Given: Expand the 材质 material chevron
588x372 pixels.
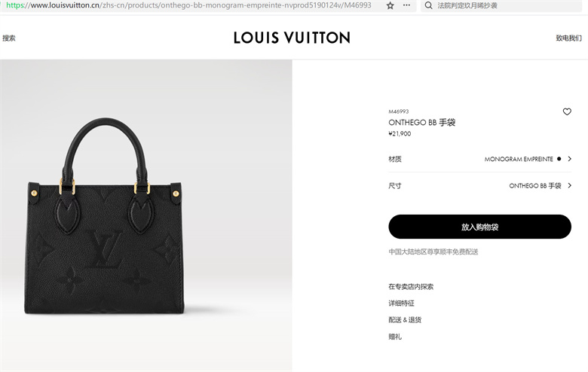Looking at the screenshot, I should click(x=569, y=159).
